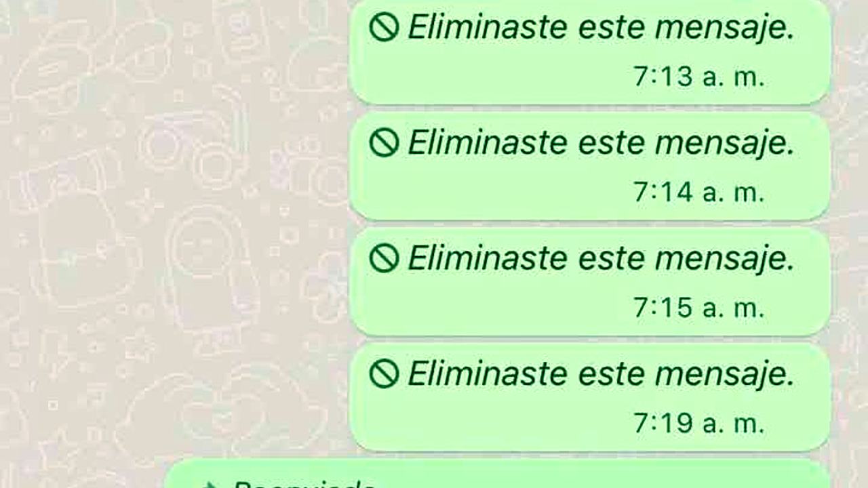868x488 pixels.
Task: Select 'Eliminaste este mensaje' text sent 7:13
Action: coord(601,28)
